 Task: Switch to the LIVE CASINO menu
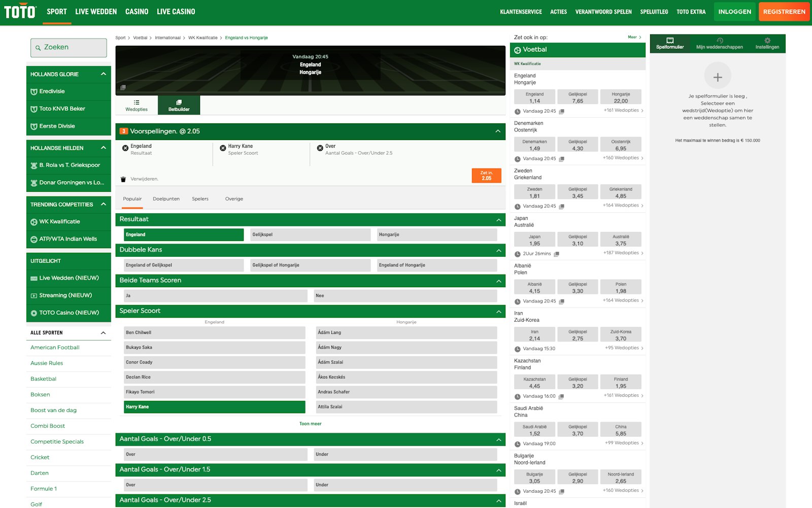click(x=176, y=11)
